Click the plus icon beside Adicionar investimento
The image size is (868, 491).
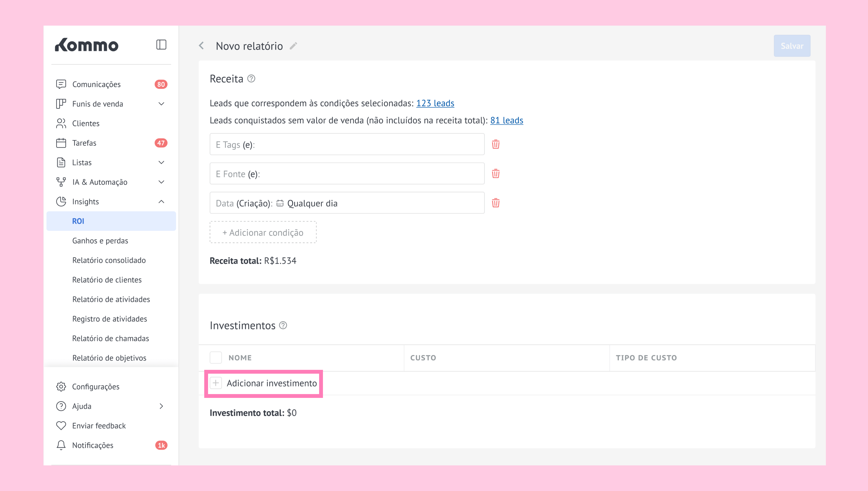pos(216,383)
